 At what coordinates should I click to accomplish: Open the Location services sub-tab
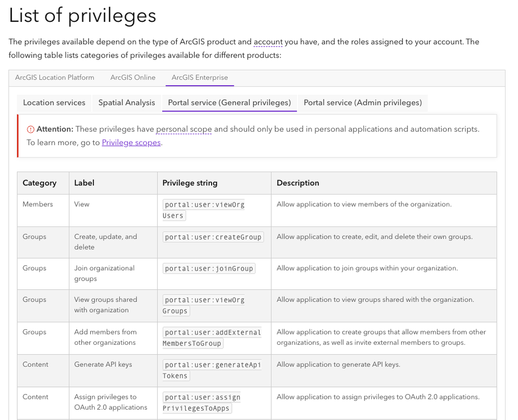[x=54, y=103]
